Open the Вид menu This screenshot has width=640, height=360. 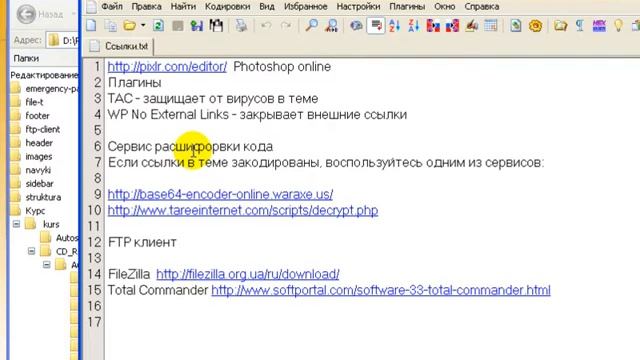click(267, 7)
